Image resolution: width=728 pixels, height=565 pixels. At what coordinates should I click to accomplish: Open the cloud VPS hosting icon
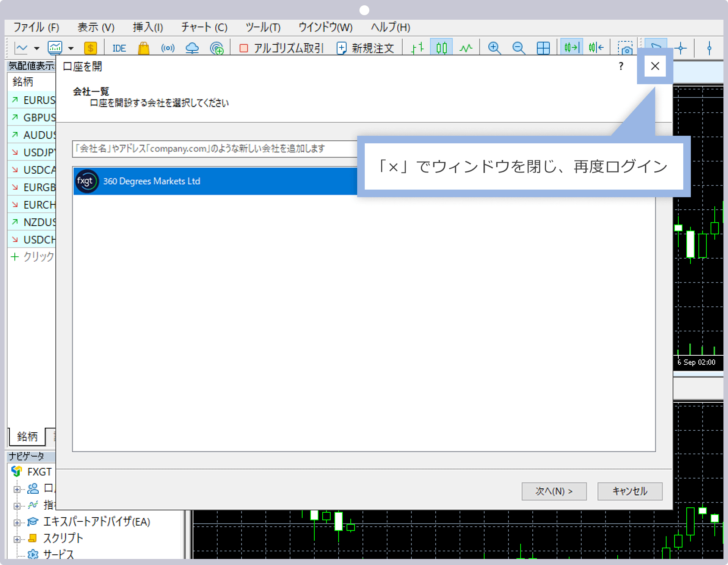click(x=192, y=48)
